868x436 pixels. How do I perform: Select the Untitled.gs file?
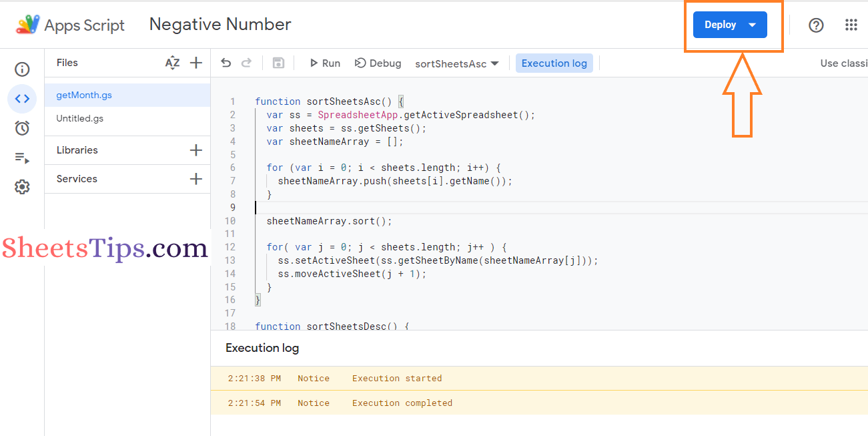pos(127,119)
